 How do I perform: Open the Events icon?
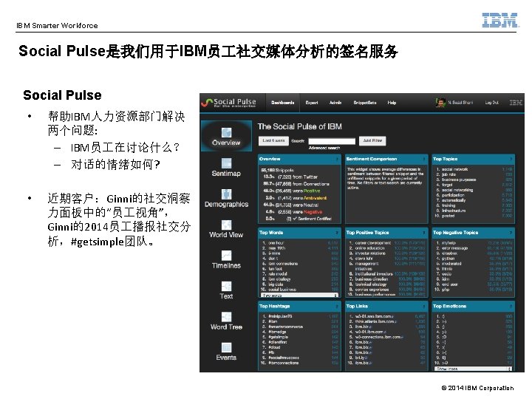(x=226, y=347)
